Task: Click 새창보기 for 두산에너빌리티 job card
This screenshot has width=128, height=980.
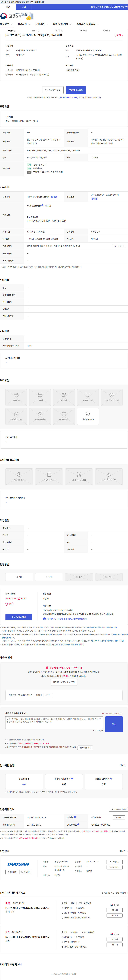Action: coord(114,915)
